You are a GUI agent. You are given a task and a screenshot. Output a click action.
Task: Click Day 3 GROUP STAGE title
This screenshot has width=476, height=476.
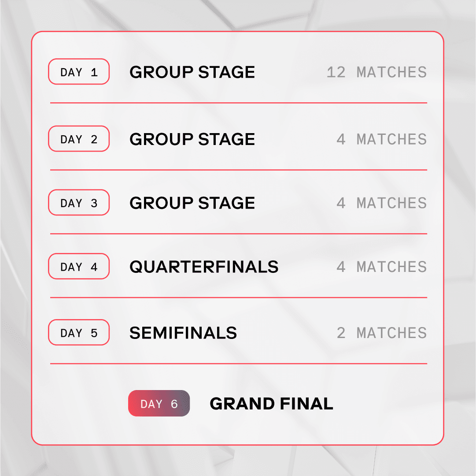coord(192,203)
